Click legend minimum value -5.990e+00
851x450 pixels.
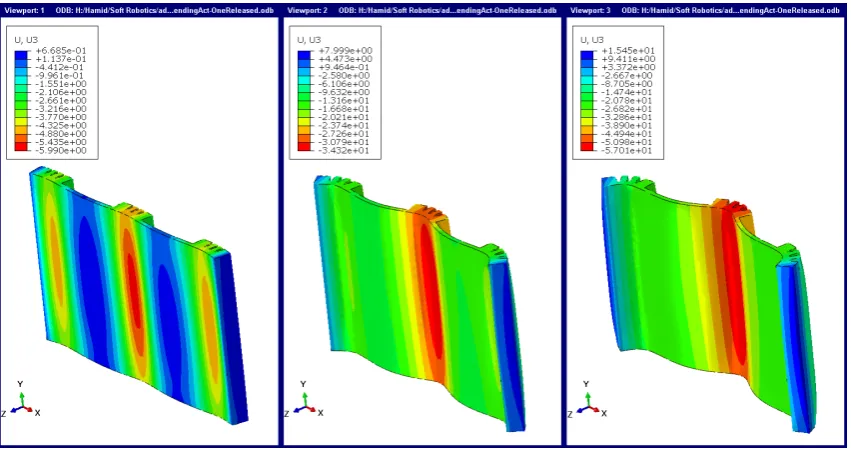coord(61,150)
